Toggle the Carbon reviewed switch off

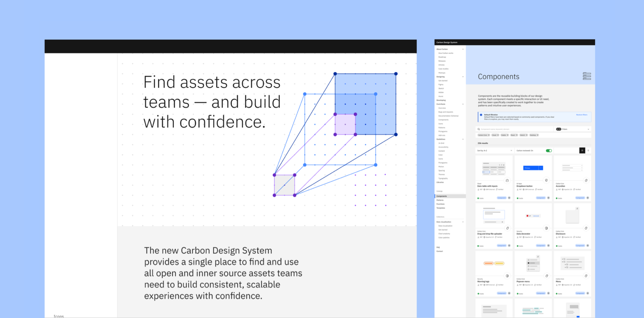pyautogui.click(x=549, y=151)
